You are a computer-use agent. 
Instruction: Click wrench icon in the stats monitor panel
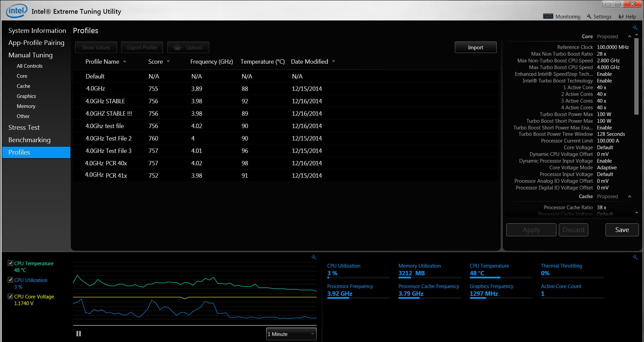click(635, 257)
